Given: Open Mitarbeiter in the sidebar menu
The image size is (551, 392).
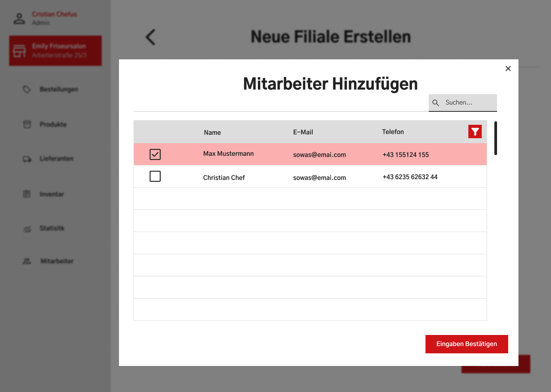Looking at the screenshot, I should point(57,261).
